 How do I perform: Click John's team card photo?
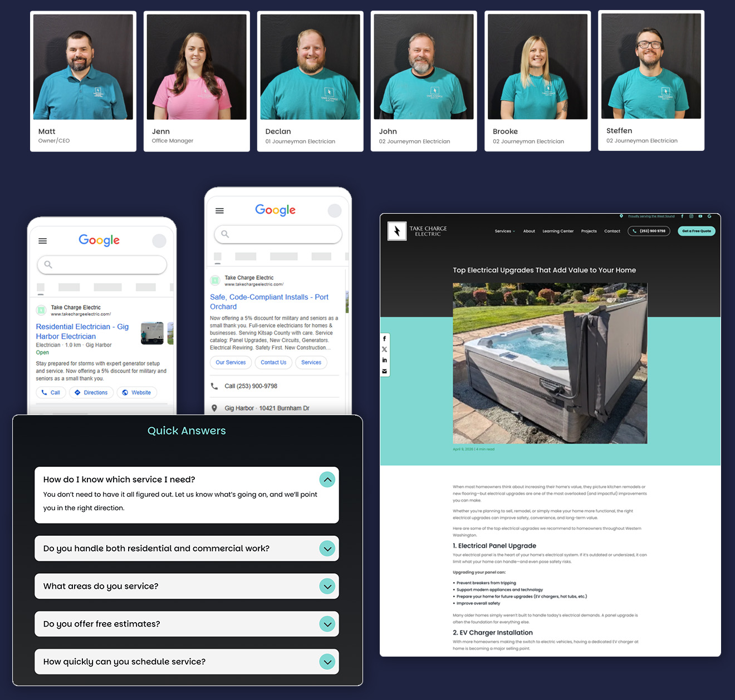[424, 67]
